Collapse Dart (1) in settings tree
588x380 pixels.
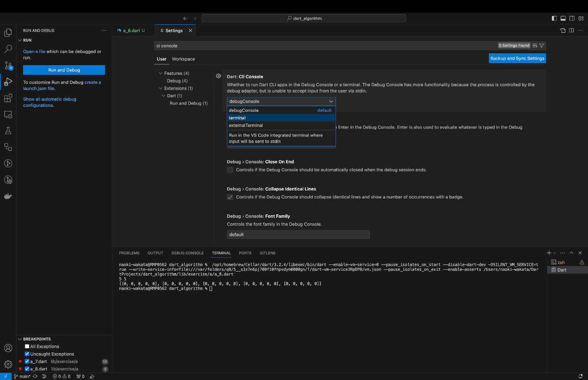[163, 96]
